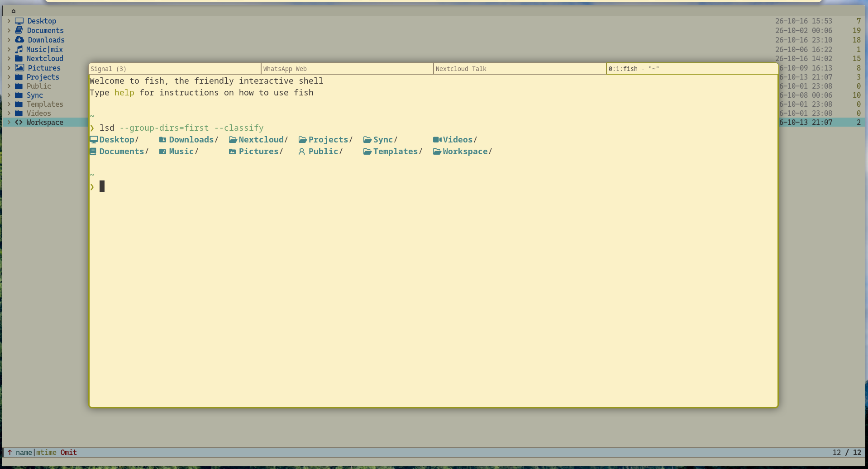The height and width of the screenshot is (469, 868).
Task: Expand the Desktop folder chevron
Action: [x=9, y=21]
